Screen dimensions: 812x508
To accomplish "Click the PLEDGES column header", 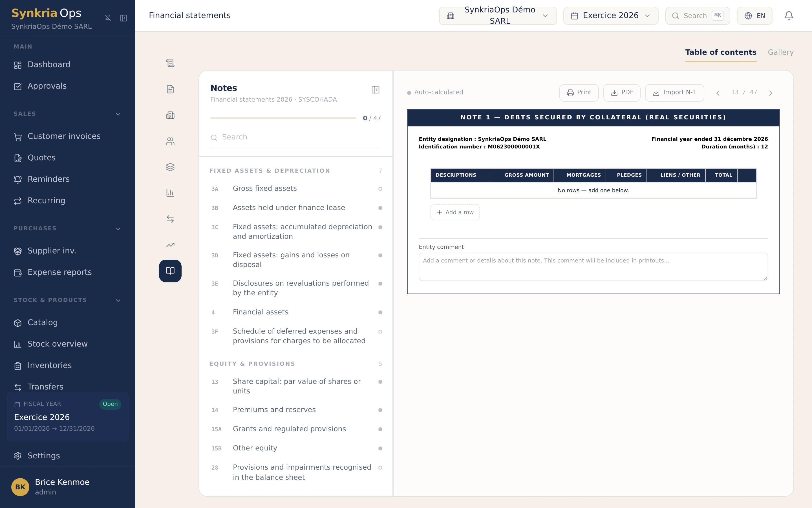I will click(626, 175).
